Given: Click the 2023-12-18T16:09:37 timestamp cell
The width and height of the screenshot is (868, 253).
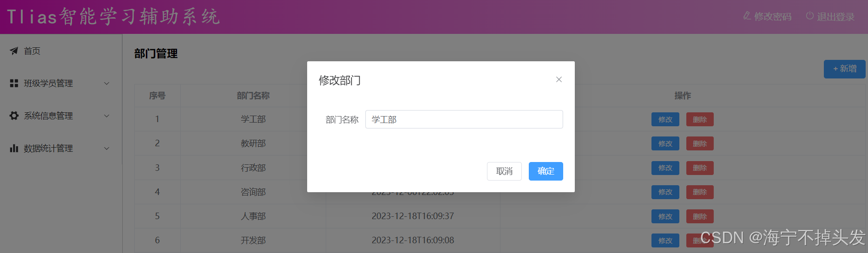Looking at the screenshot, I should coord(413,216).
